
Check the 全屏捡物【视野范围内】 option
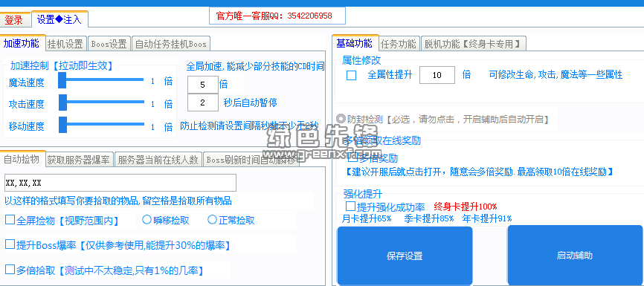point(10,220)
